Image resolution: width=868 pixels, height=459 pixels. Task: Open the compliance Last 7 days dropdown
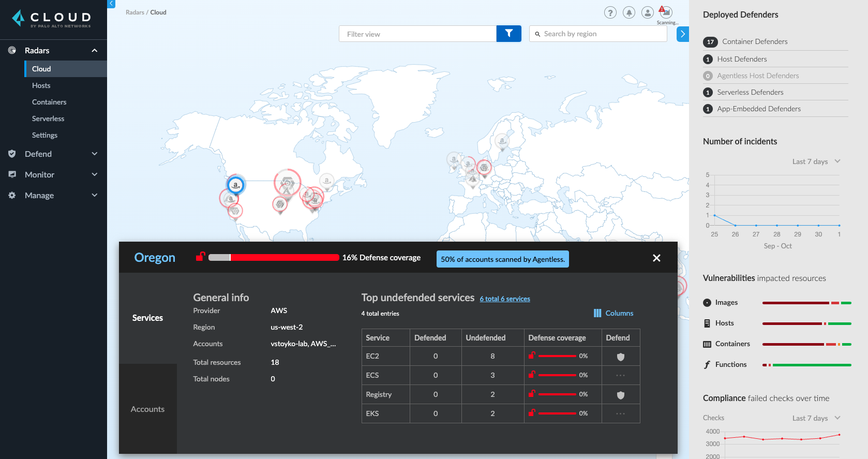pyautogui.click(x=816, y=418)
